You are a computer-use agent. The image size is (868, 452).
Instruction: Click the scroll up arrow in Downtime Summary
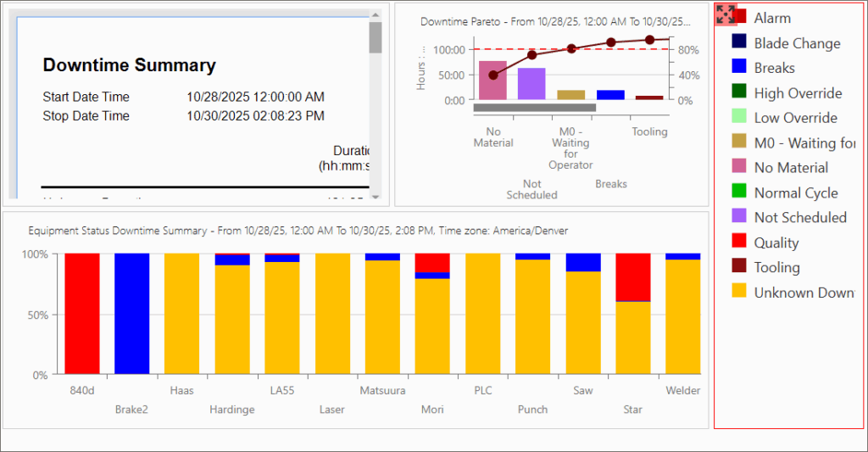pos(375,15)
